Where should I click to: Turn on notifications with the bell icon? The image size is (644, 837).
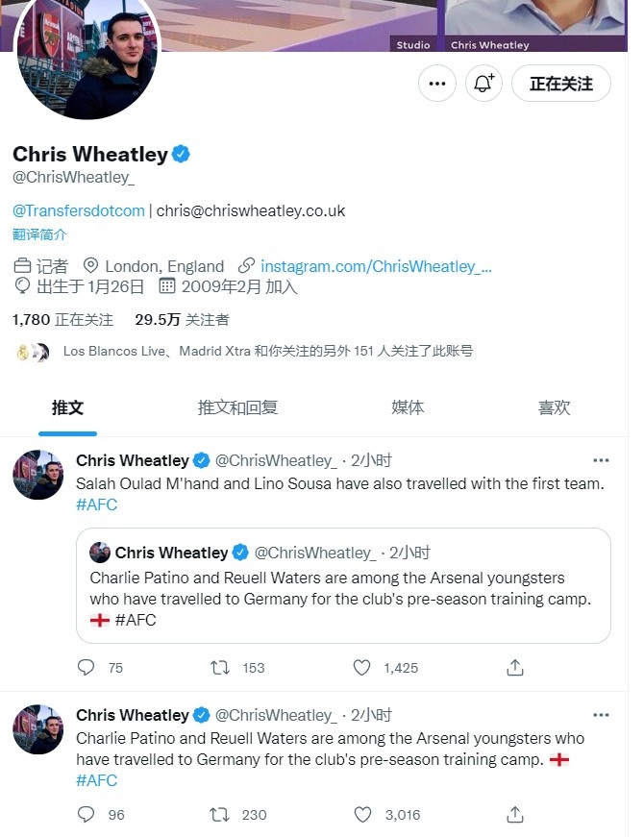point(483,84)
